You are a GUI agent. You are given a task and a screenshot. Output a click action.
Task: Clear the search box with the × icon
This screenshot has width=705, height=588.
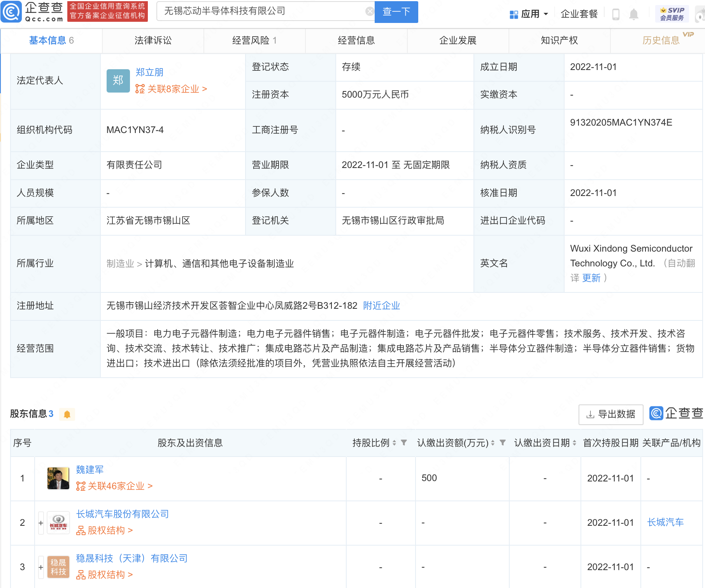(x=369, y=11)
